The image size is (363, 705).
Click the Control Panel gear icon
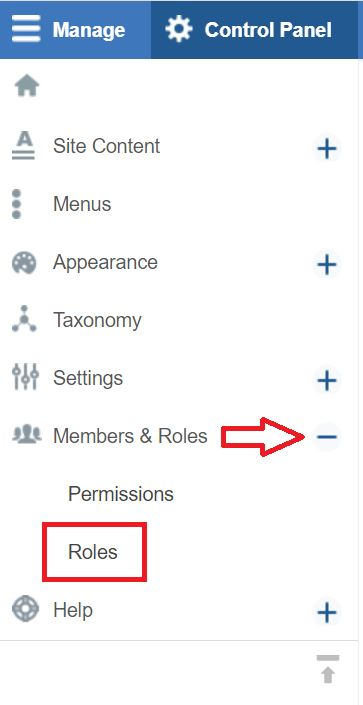pyautogui.click(x=179, y=29)
